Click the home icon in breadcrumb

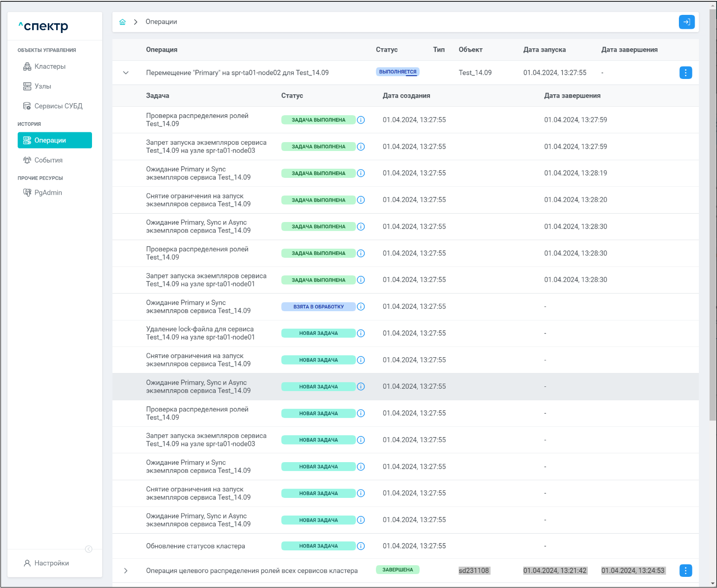[x=123, y=22]
